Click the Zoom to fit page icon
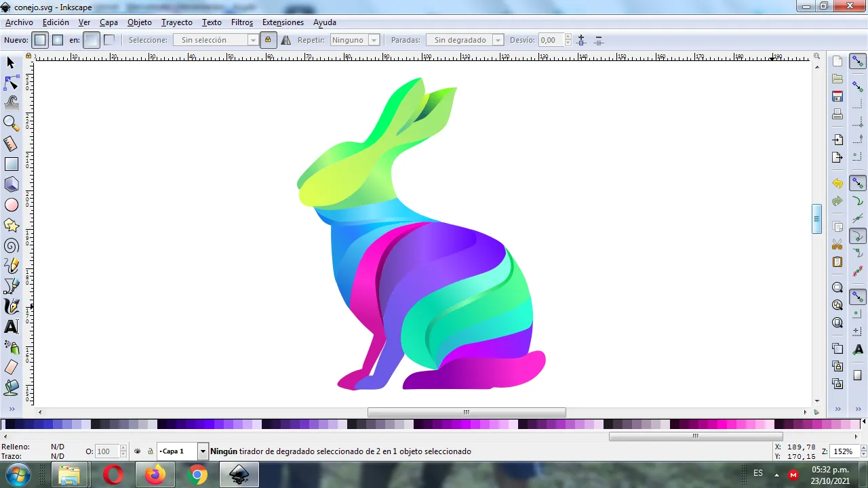 [837, 323]
